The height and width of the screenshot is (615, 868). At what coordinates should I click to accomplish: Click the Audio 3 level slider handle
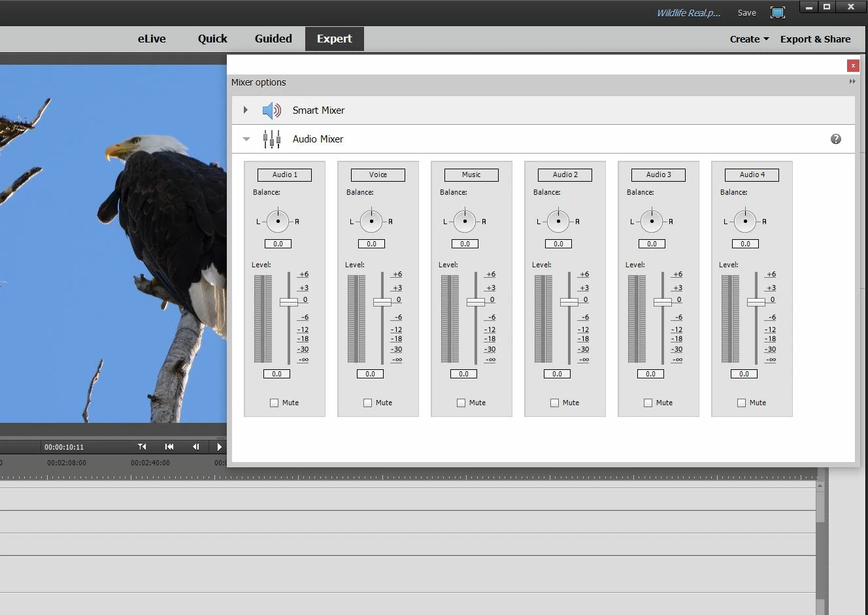tap(663, 302)
